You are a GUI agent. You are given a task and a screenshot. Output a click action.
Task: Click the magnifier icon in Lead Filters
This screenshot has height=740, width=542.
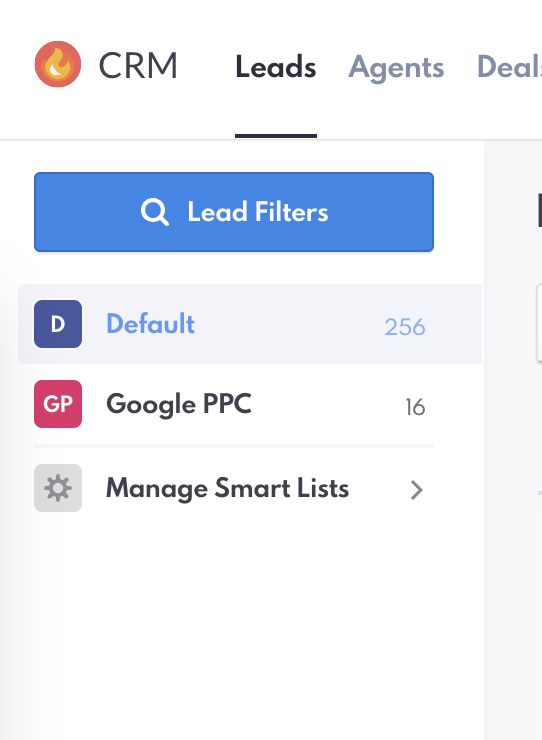pyautogui.click(x=154, y=212)
